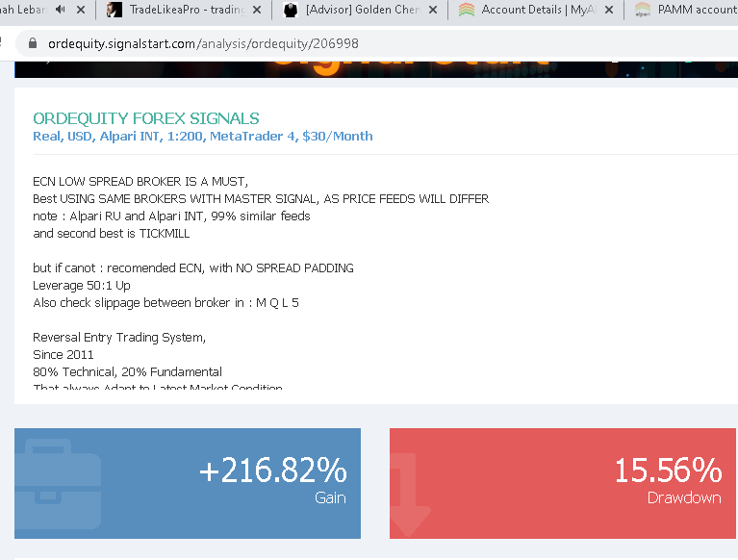Select the line 'and second best is TICKMILL'
The image size is (738, 560).
(x=111, y=234)
